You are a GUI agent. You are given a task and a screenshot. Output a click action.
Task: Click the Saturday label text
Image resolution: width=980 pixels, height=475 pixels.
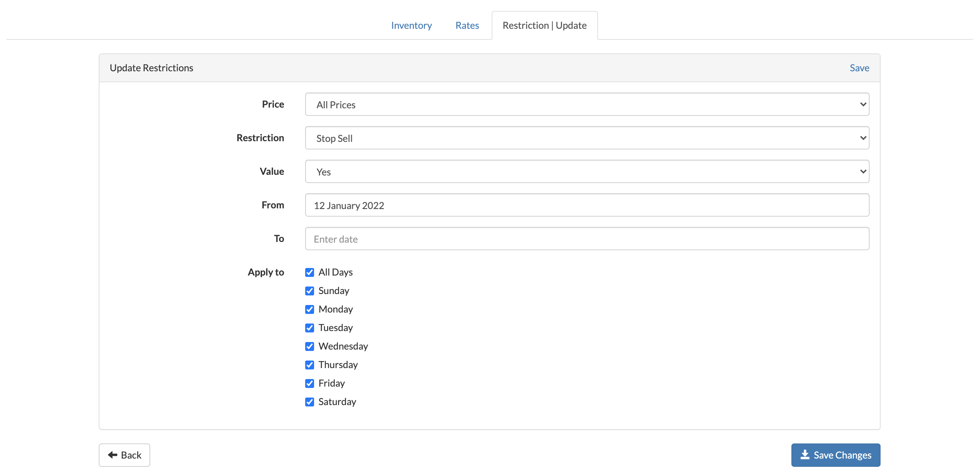pos(337,402)
